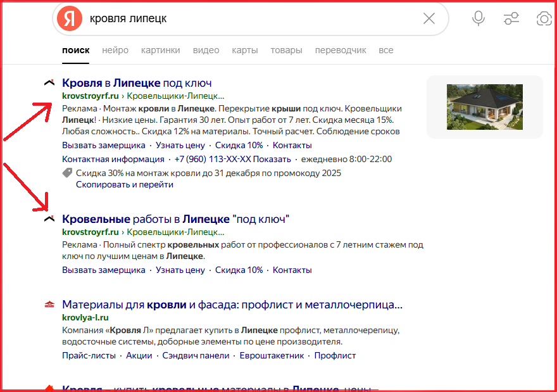The width and height of the screenshot is (557, 392).
Task: Open the товары tab
Action: click(286, 50)
